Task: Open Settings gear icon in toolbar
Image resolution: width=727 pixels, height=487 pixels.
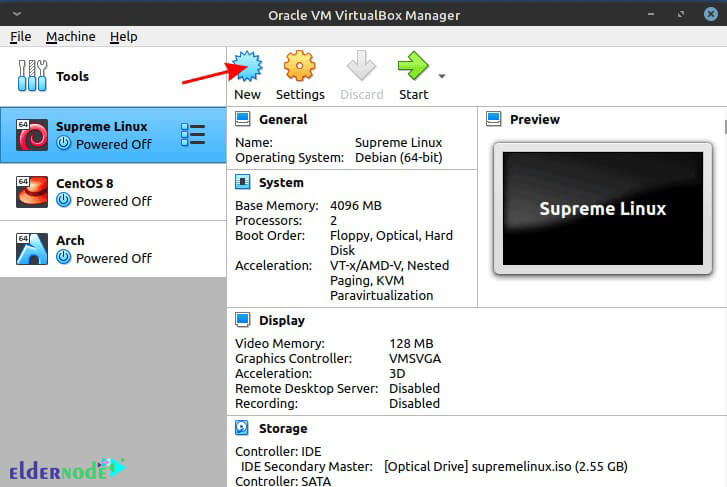Action: (x=300, y=66)
